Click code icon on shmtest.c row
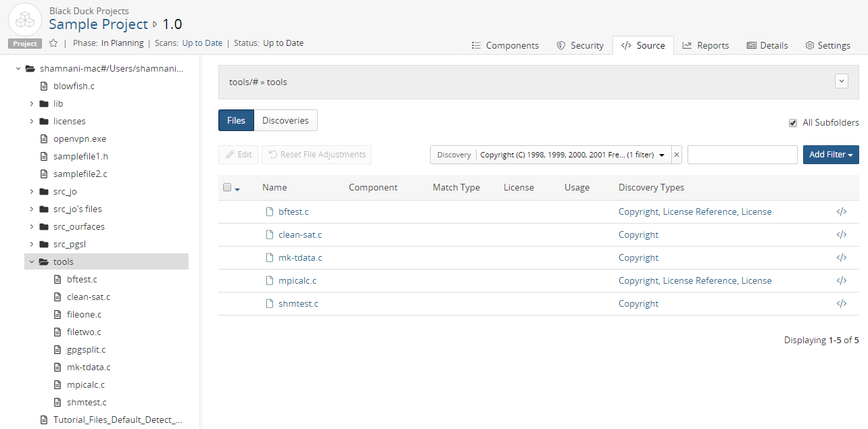 click(x=841, y=303)
